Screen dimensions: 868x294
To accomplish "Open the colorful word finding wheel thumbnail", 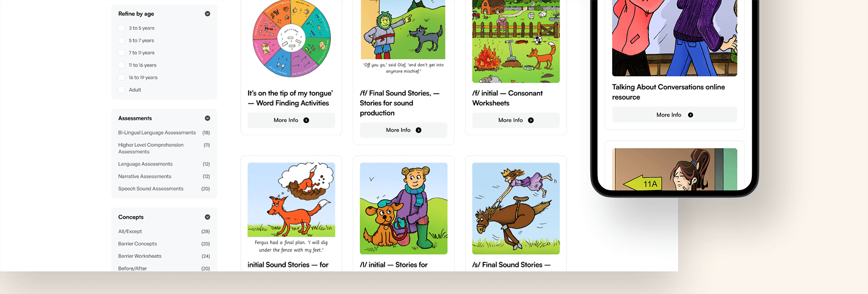I will click(291, 39).
